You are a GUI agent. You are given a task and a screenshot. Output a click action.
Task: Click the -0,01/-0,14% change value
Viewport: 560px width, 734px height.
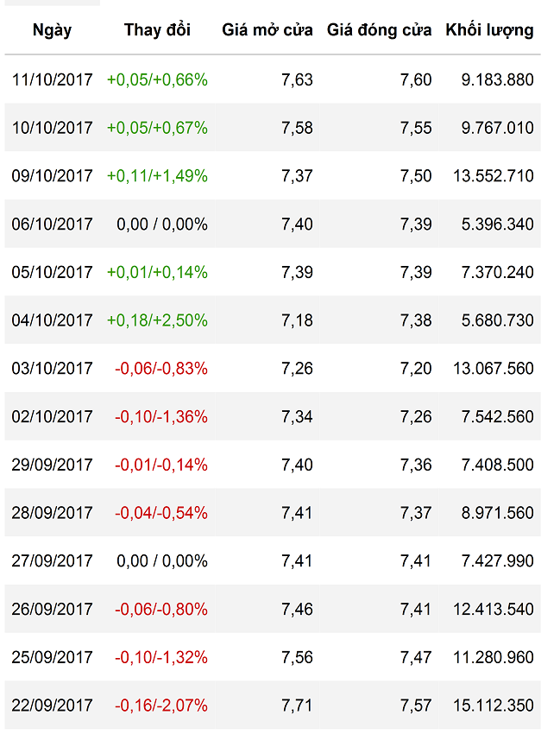[x=161, y=465]
